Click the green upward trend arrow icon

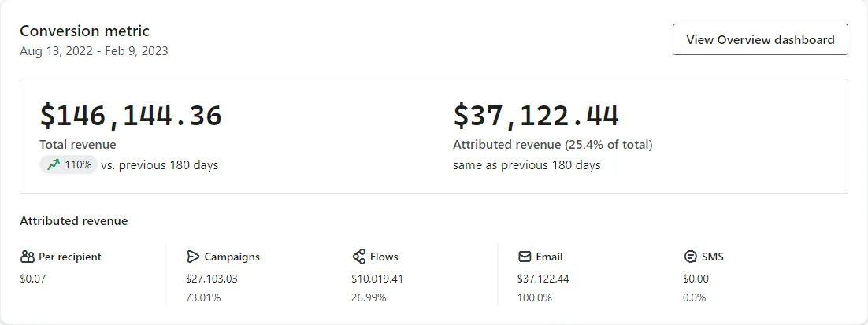[x=53, y=164]
